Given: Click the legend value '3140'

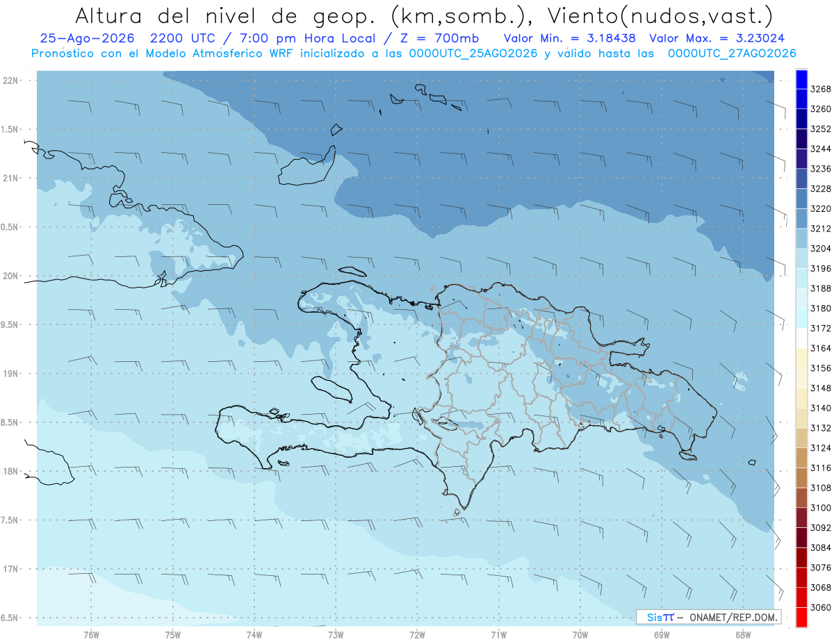Looking at the screenshot, I should coord(820,408).
